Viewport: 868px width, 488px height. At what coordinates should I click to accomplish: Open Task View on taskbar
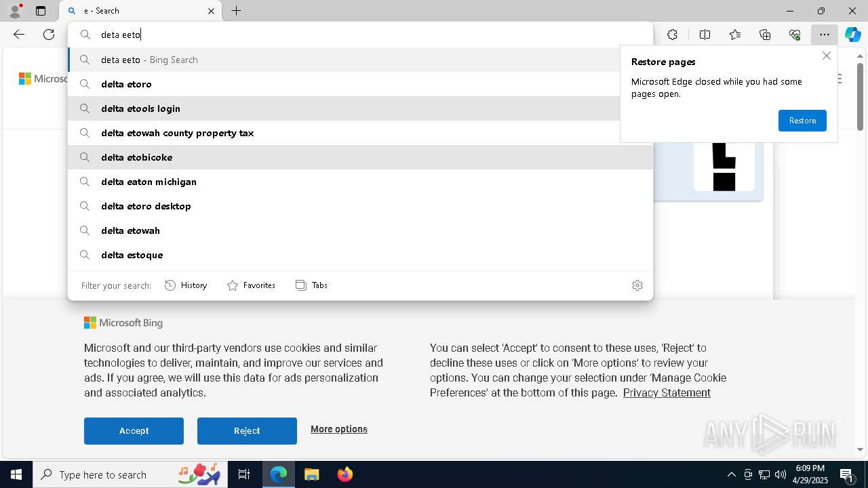tap(244, 474)
